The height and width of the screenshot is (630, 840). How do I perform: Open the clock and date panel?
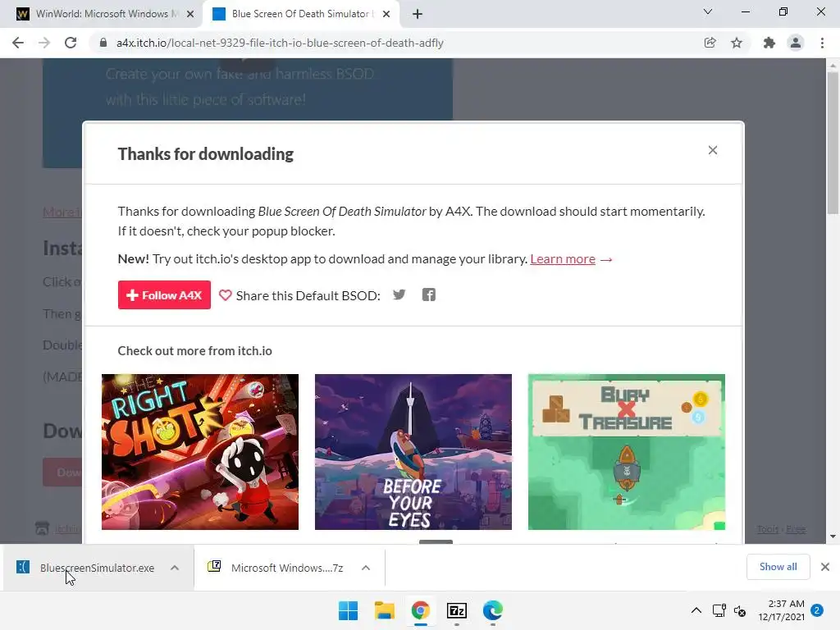coord(781,610)
